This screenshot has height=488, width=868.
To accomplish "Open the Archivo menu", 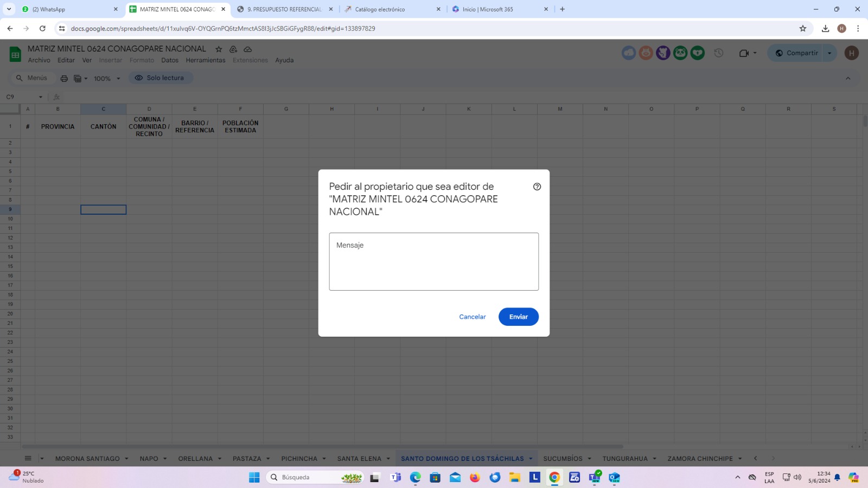I will (x=39, y=60).
